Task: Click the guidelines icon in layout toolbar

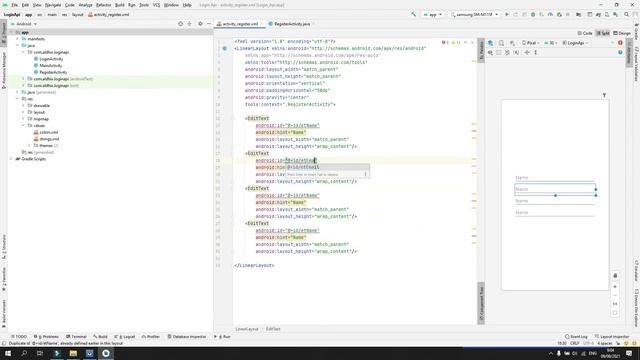Action: [x=536, y=53]
